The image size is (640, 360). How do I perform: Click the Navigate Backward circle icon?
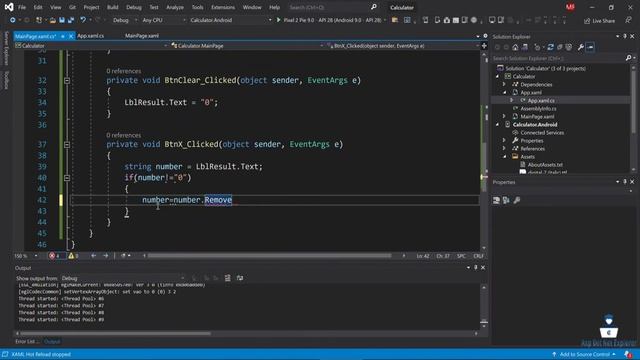(x=13, y=20)
